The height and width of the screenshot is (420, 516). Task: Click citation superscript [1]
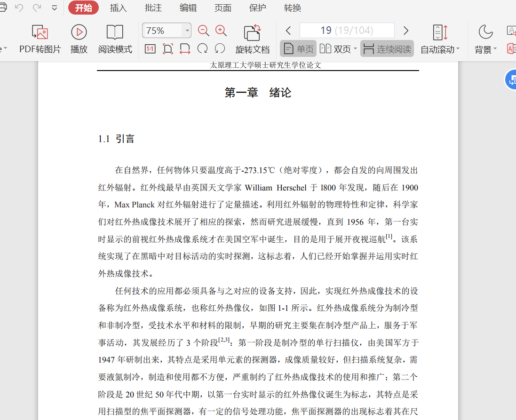pos(389,237)
